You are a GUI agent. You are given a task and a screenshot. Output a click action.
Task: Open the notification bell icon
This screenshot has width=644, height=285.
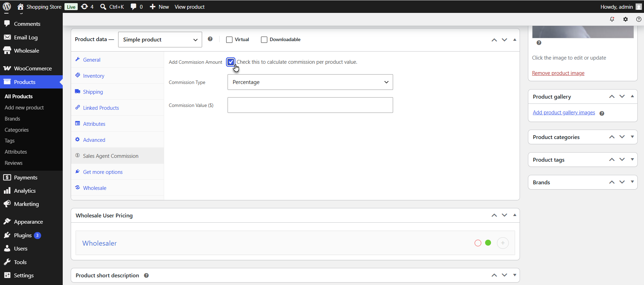click(x=612, y=19)
